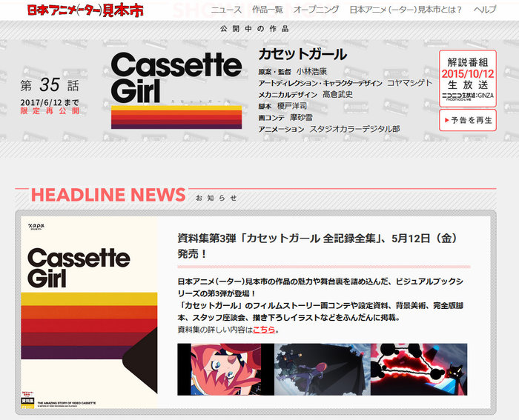This screenshot has width=519, height=420.
Task: Click the red black-blob screenshot thumbnail
Action: (419, 370)
